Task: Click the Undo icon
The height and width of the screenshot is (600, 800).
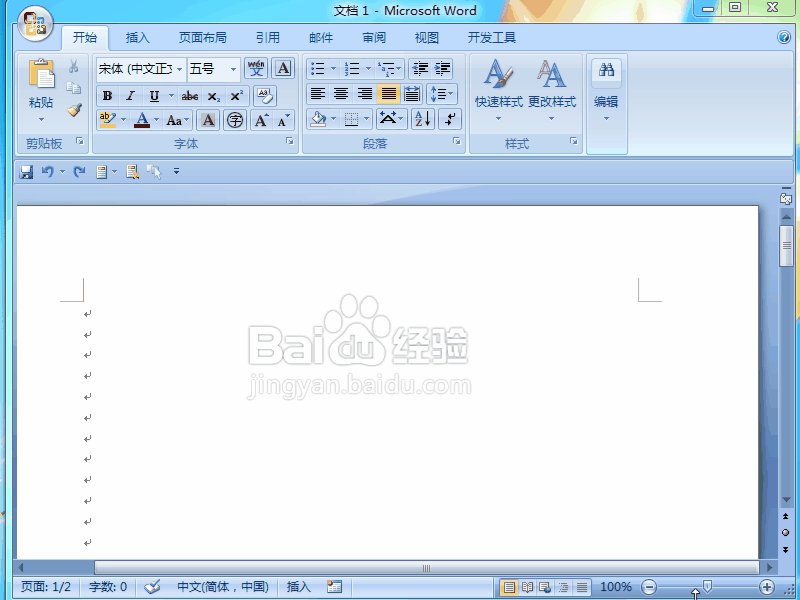Action: pyautogui.click(x=49, y=171)
